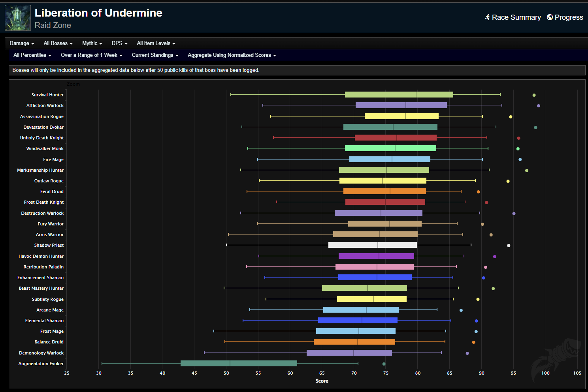The image size is (588, 392).
Task: Select the Shadow Priest white bar
Action: 372,245
